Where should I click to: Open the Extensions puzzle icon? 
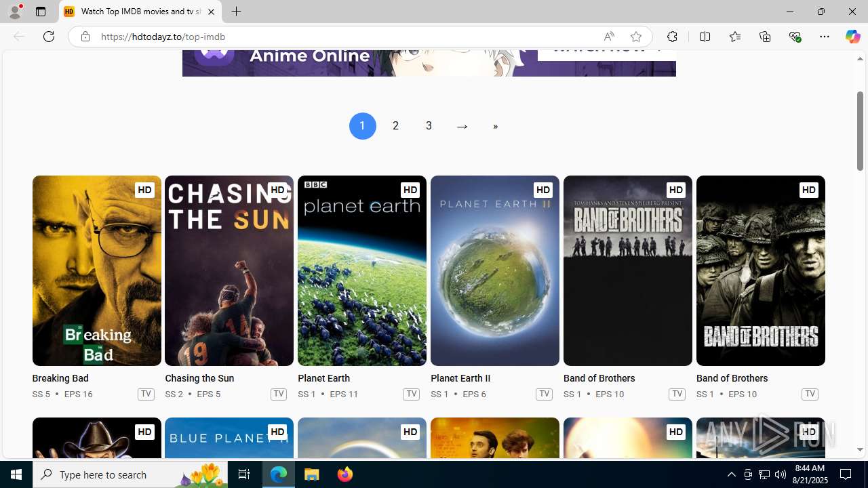tap(672, 37)
